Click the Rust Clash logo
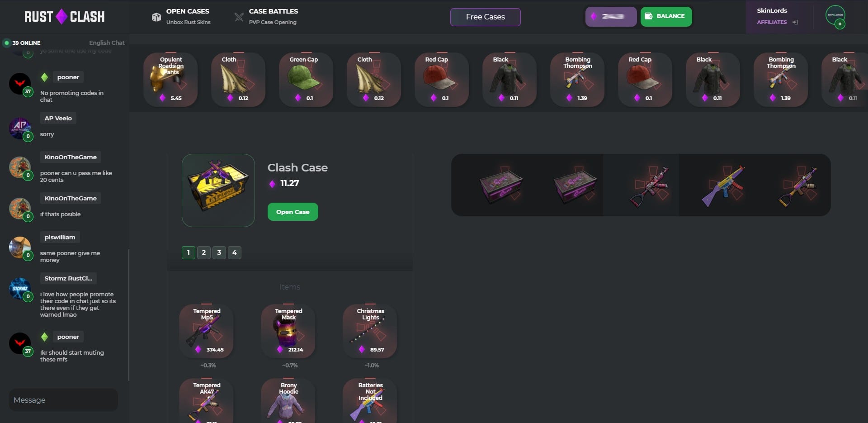Image resolution: width=868 pixels, height=423 pixels. tap(64, 17)
